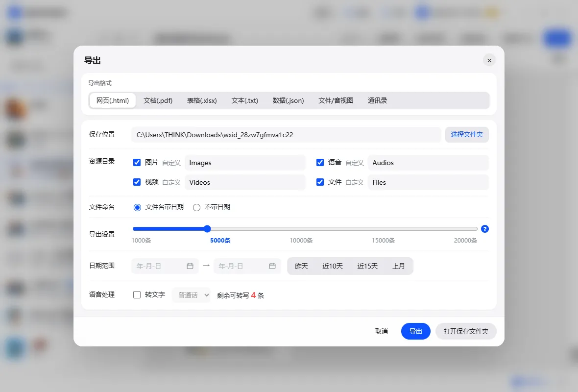Select the 不带日期 radio option
The image size is (578, 392).
point(196,207)
